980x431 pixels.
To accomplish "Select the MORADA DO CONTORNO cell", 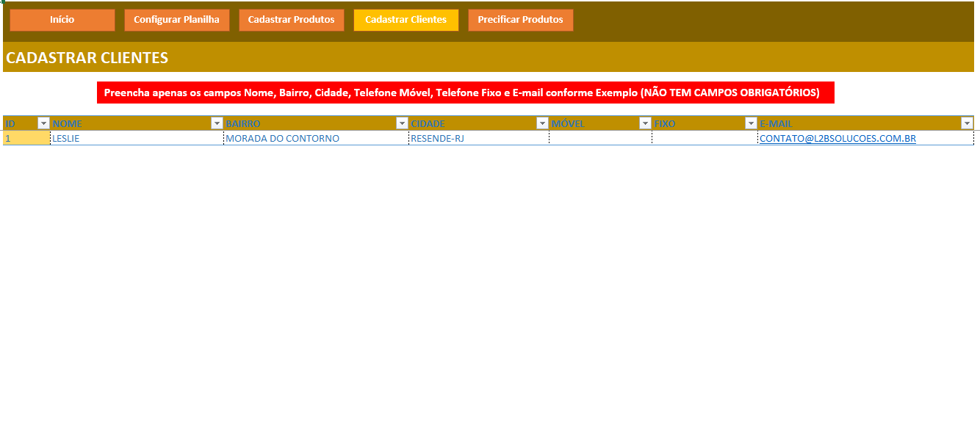I will point(316,138).
